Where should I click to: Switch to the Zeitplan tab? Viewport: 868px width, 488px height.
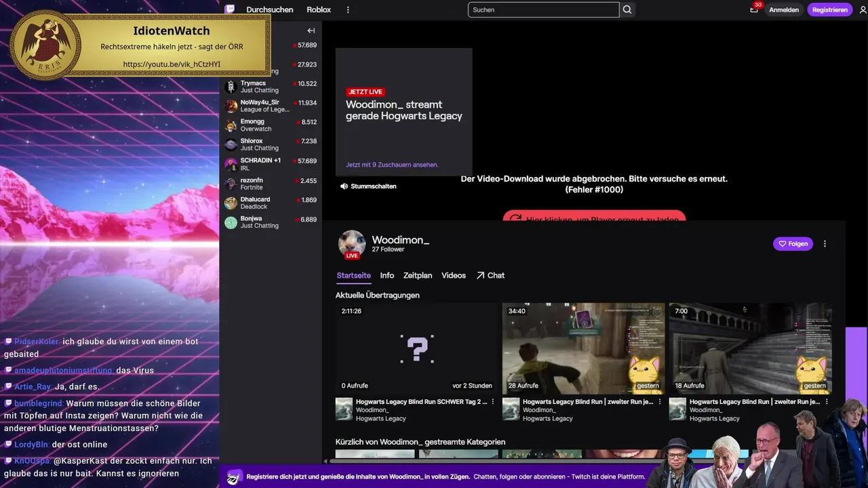pos(417,275)
